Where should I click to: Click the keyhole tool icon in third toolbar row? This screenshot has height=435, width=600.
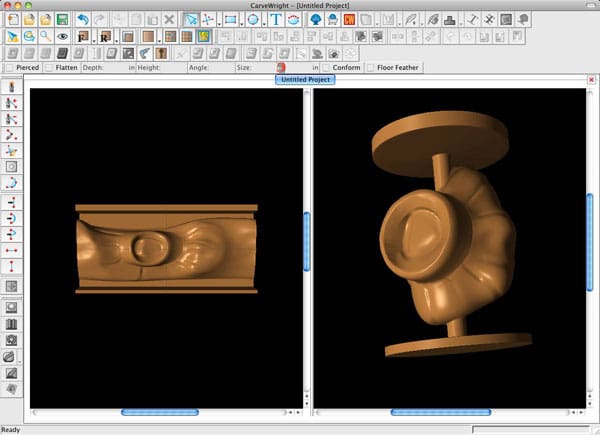pyautogui.click(x=161, y=54)
